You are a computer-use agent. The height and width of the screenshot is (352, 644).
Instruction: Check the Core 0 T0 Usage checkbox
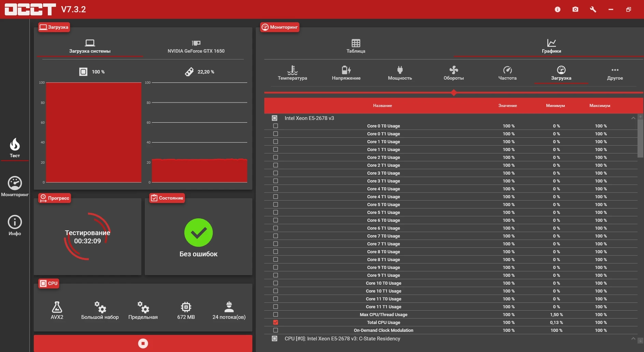[x=276, y=126]
